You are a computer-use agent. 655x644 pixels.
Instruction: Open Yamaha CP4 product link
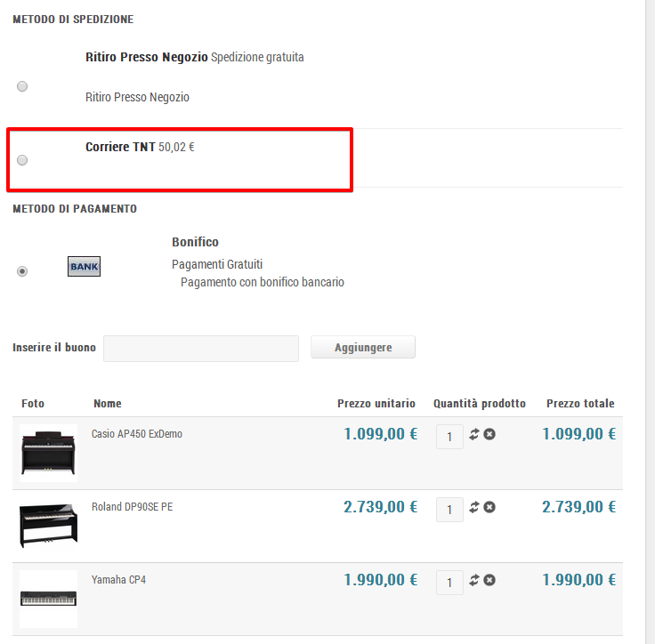(x=118, y=580)
